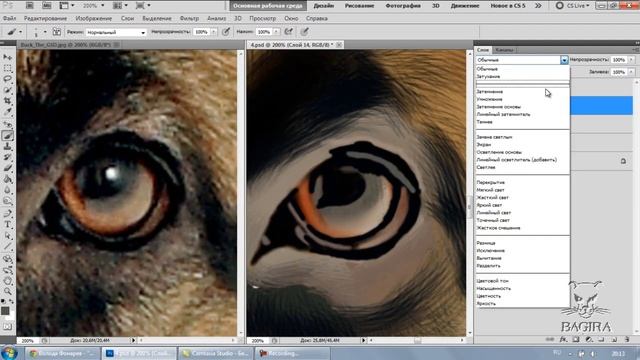Open layer Заливка fill slider arrow

click(x=631, y=72)
